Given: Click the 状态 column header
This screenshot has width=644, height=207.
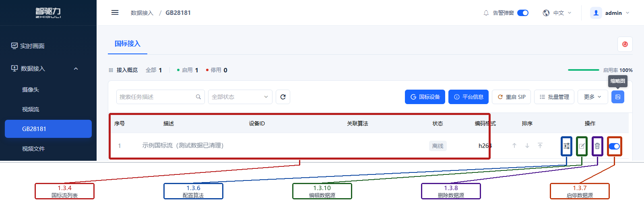Looking at the screenshot, I should click(438, 123).
